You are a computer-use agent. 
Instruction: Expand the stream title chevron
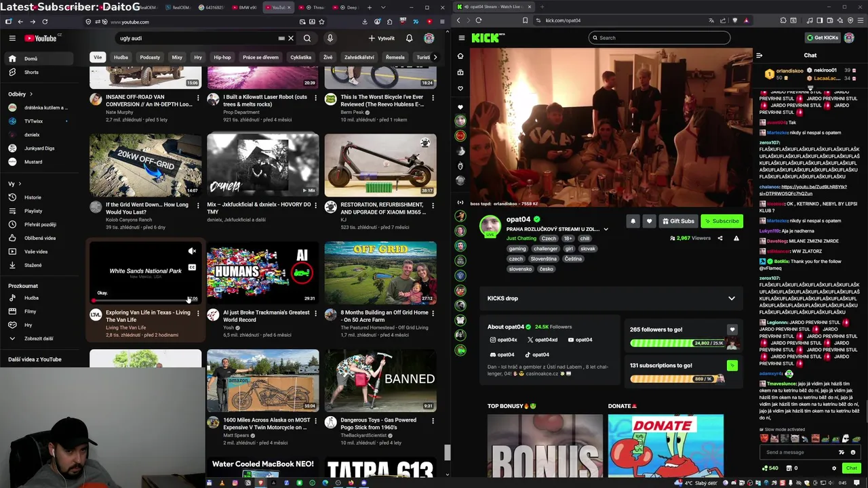[x=606, y=229]
